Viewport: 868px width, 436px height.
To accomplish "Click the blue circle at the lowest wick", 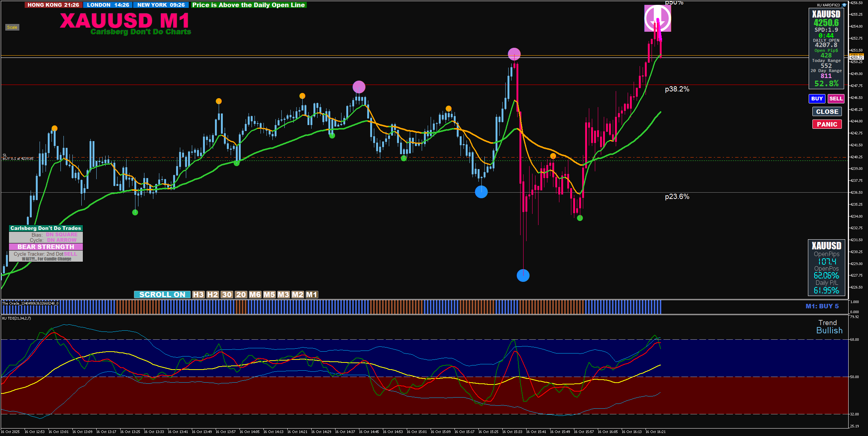I will pos(523,275).
